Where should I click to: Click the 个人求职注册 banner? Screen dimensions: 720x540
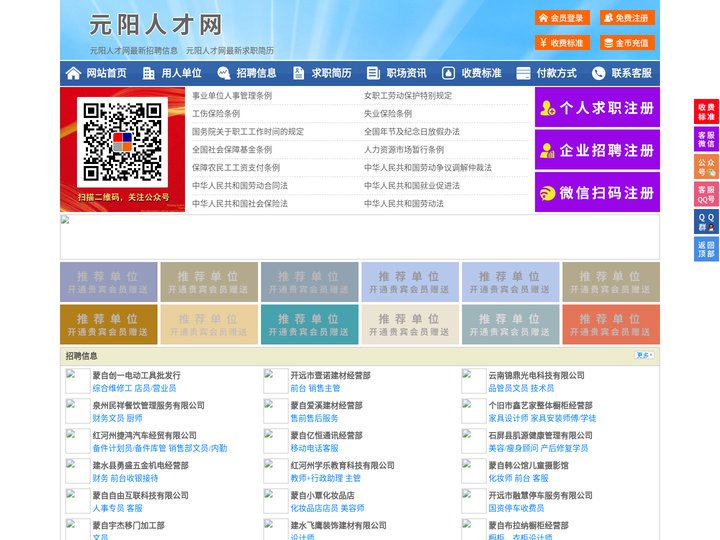click(597, 107)
